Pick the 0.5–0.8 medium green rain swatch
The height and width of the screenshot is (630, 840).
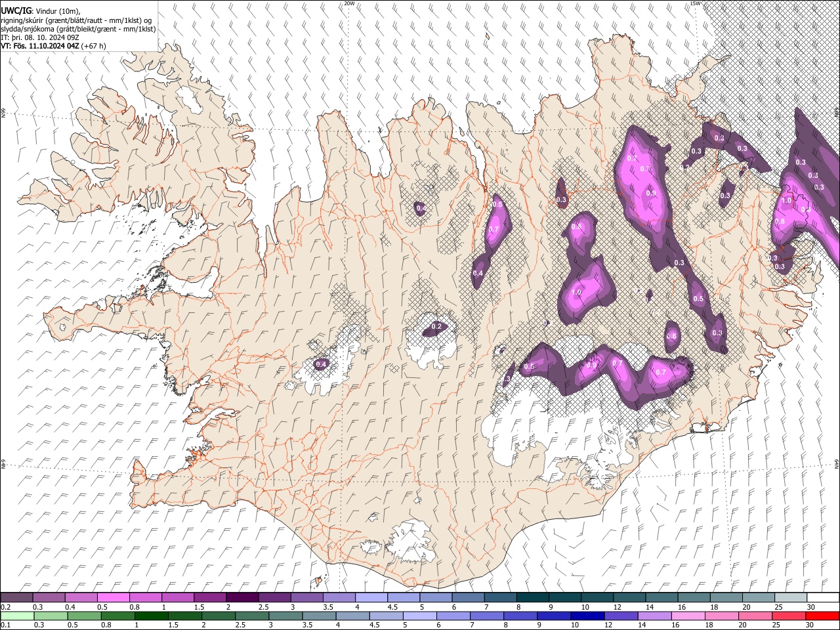pyautogui.click(x=84, y=616)
